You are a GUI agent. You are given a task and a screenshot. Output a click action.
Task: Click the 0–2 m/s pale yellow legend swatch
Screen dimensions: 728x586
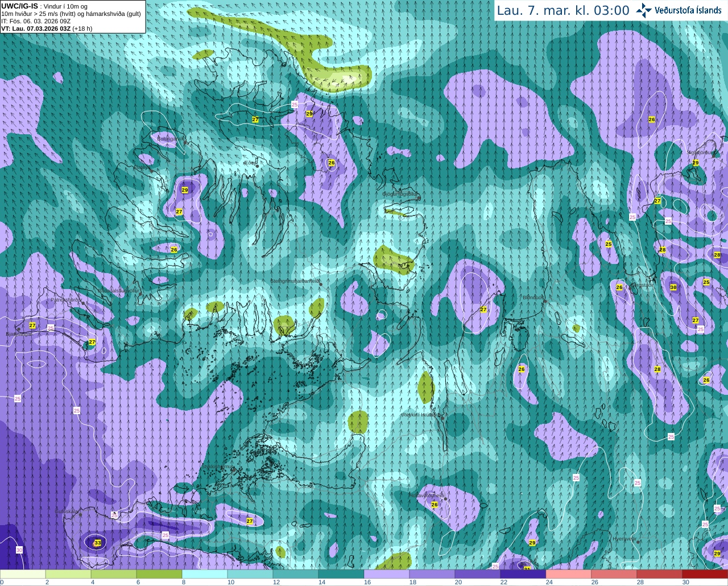pyautogui.click(x=23, y=574)
